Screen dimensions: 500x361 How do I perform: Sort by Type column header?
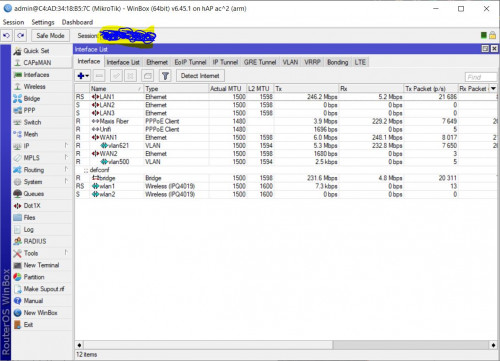coord(176,89)
